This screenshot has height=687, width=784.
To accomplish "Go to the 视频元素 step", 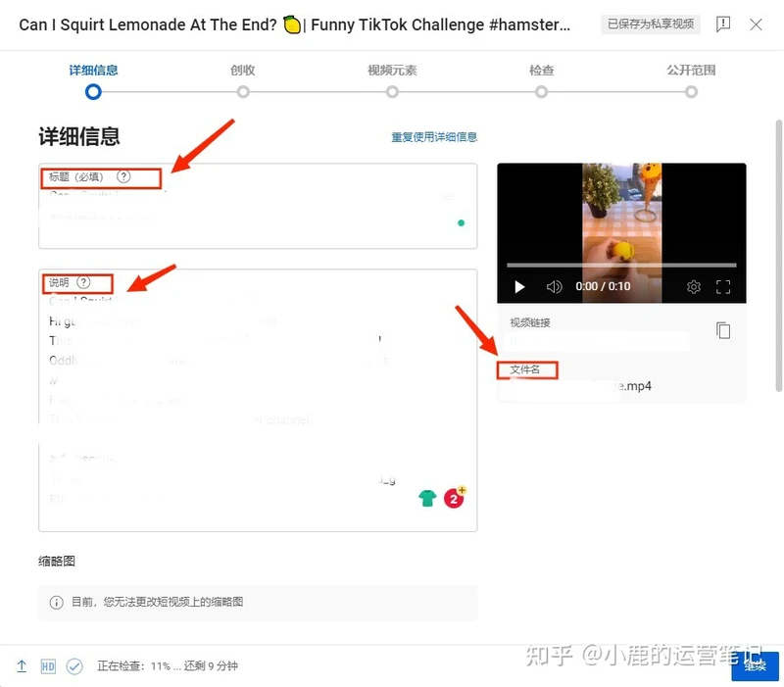I will click(393, 80).
